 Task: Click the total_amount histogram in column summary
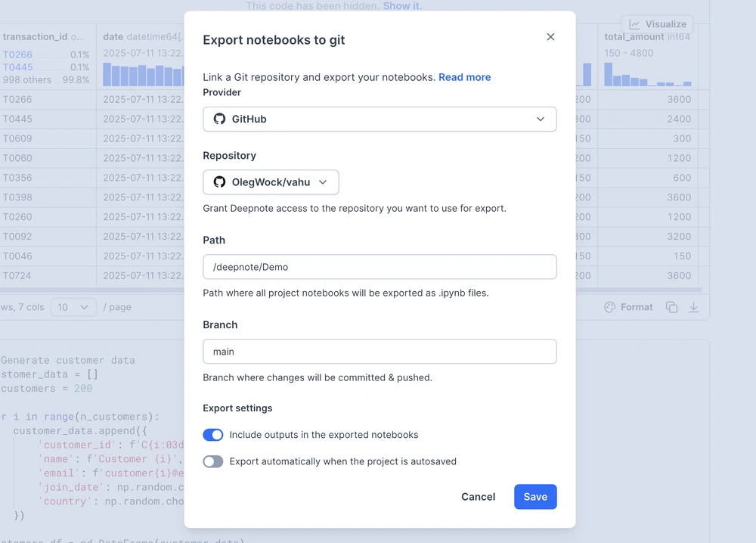coord(648,75)
